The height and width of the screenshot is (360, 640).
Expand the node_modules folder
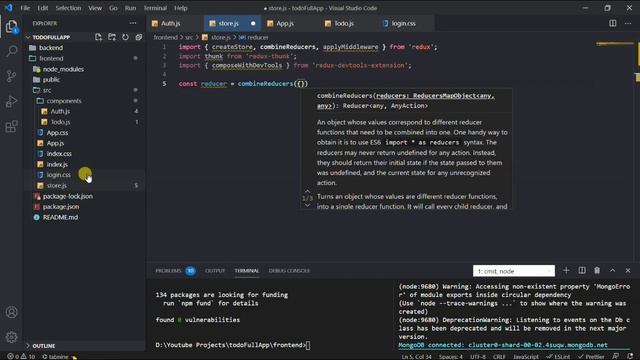(x=63, y=69)
